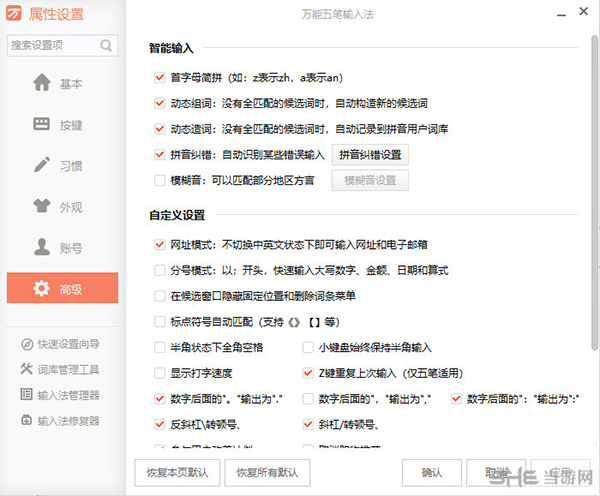
Task: Click the list icon beside 输入法管理器
Action: pos(26,394)
